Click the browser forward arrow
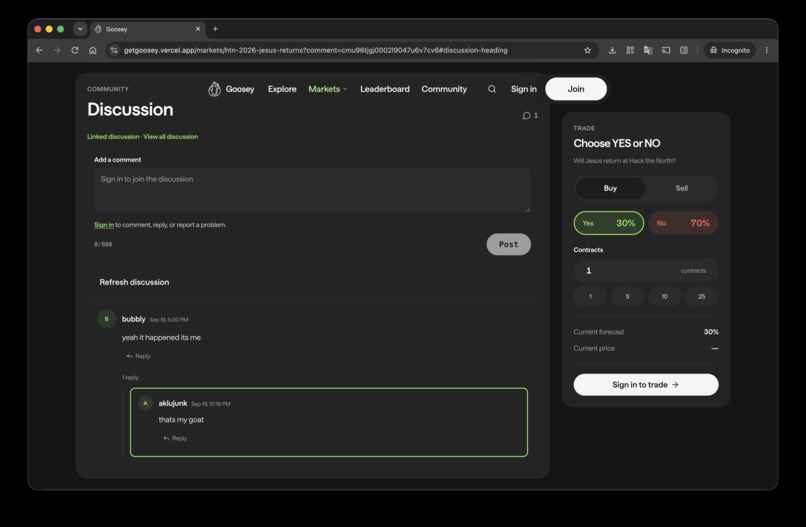This screenshot has width=806, height=527. coord(57,50)
